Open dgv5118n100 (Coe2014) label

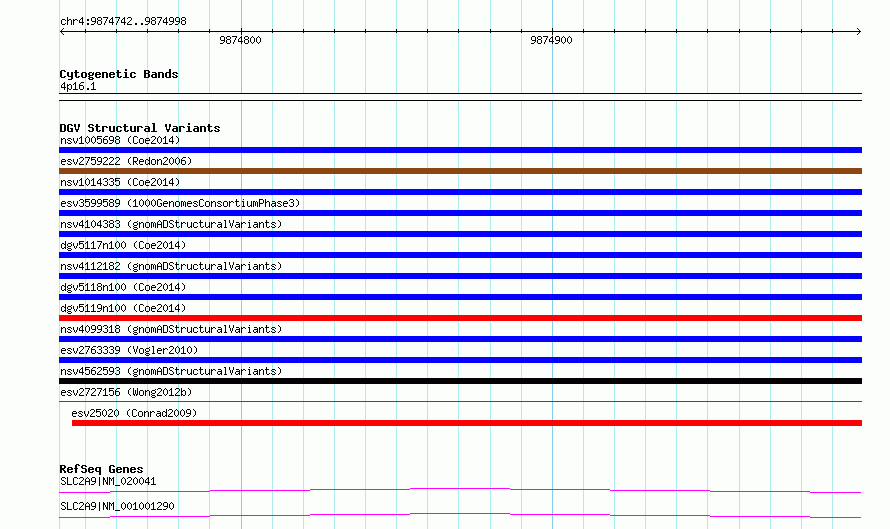click(x=123, y=287)
